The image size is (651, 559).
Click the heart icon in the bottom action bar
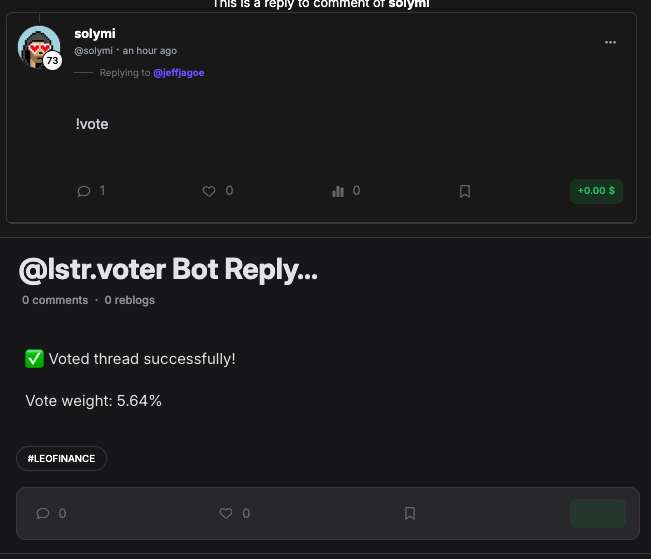pyautogui.click(x=226, y=513)
